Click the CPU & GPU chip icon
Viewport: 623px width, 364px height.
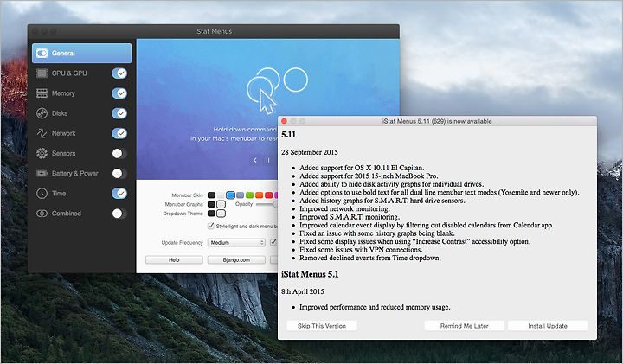pyautogui.click(x=42, y=73)
